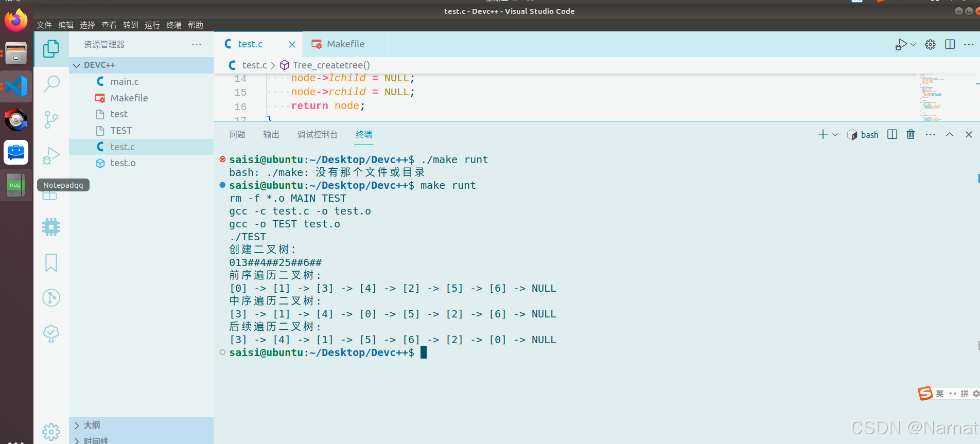Select test.c in the explorer tree
Screen dimensions: 980x444
142,147
